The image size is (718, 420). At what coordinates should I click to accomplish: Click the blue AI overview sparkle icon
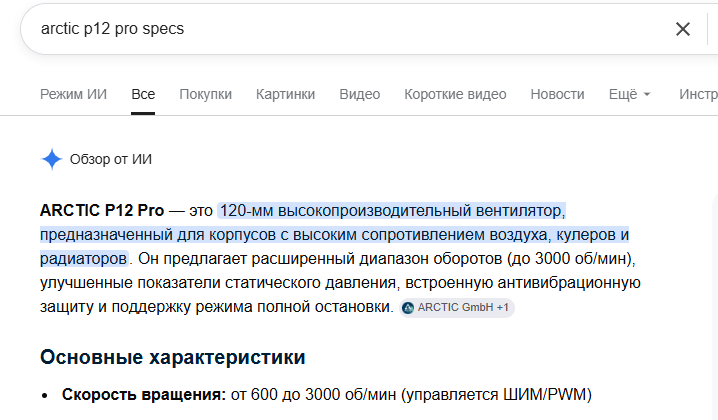click(x=52, y=159)
